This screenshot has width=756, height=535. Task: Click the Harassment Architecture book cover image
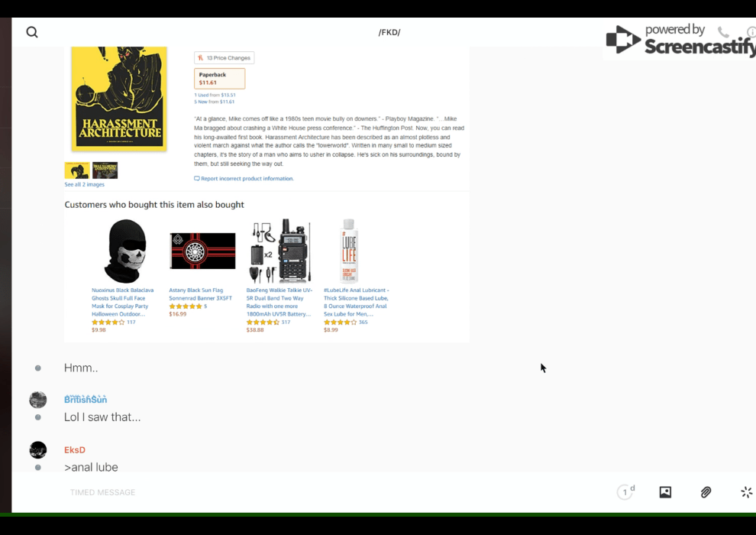point(119,99)
